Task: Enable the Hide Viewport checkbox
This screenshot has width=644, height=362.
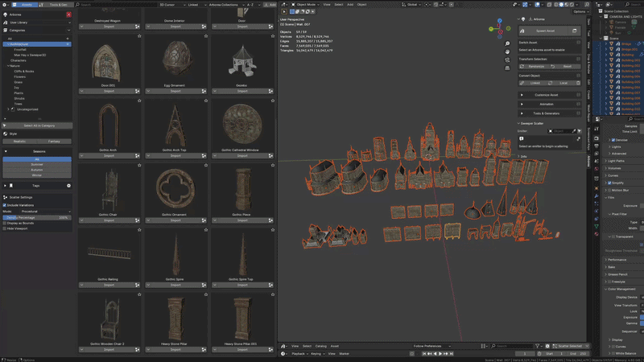Action: [x=5, y=228]
